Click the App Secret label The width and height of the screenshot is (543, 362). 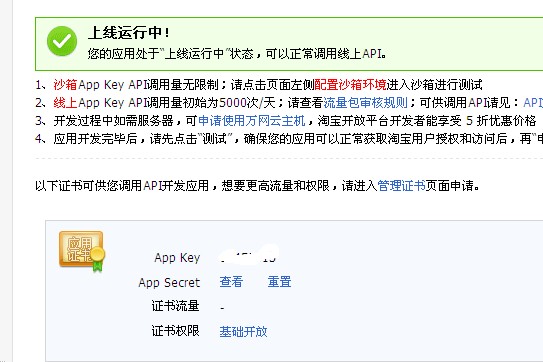(169, 282)
